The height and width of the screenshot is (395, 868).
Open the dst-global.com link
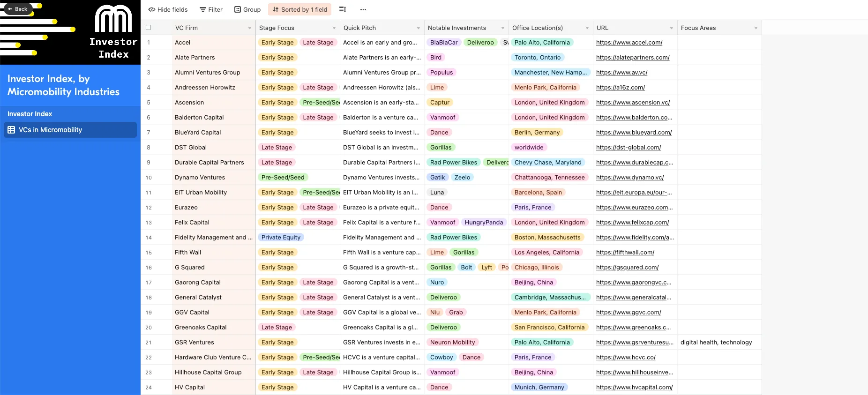(629, 147)
